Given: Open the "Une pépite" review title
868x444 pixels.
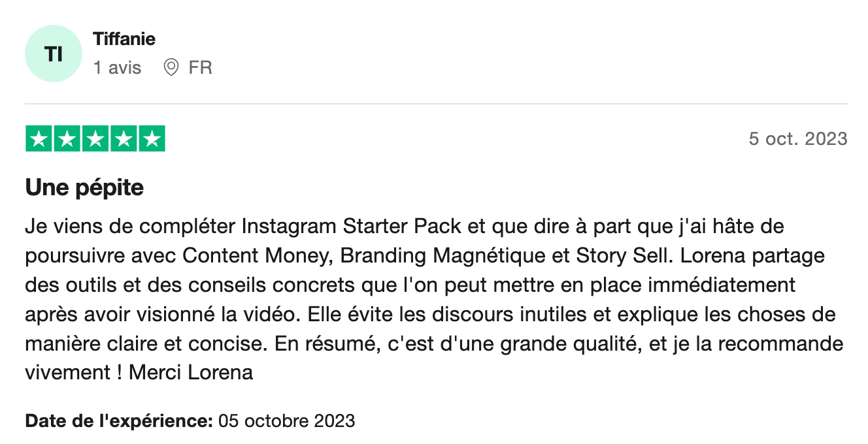Looking at the screenshot, I should coord(84,188).
